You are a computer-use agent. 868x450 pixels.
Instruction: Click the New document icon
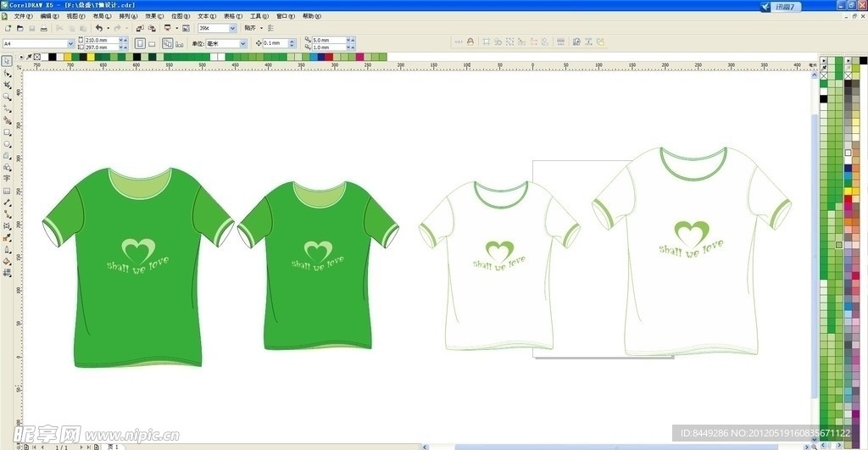click(8, 28)
